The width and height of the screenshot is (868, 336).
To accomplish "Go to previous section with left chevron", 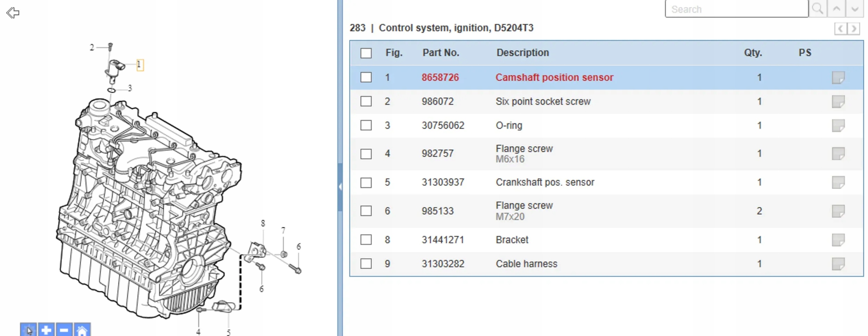I will [x=841, y=28].
